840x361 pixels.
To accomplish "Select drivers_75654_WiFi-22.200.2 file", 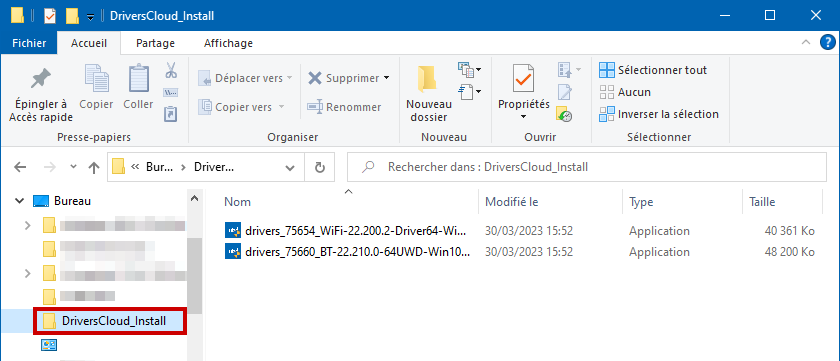I will coord(355,231).
